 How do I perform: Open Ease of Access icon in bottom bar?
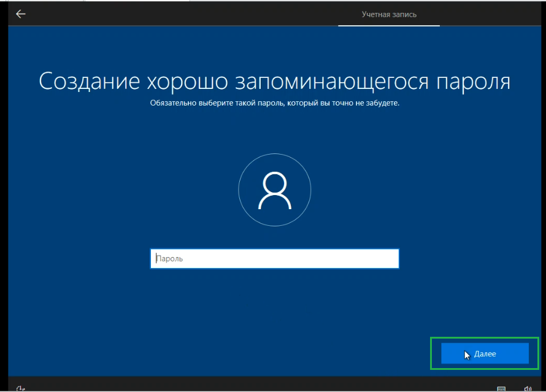(x=20, y=388)
